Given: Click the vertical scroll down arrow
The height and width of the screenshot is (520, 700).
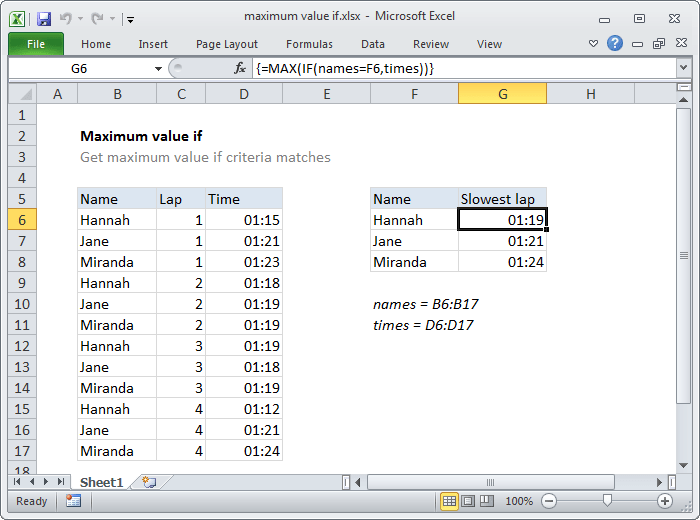Looking at the screenshot, I should point(683,465).
